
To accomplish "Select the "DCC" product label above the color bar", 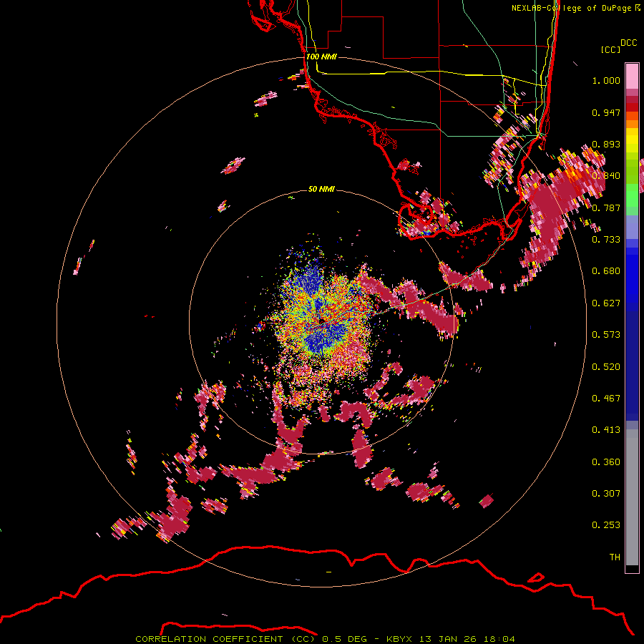I will click(x=629, y=43).
